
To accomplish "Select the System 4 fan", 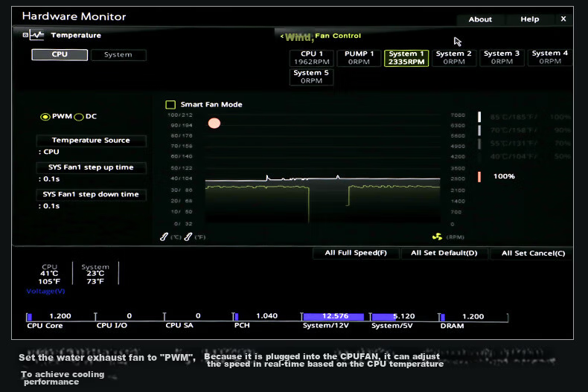I will point(550,57).
